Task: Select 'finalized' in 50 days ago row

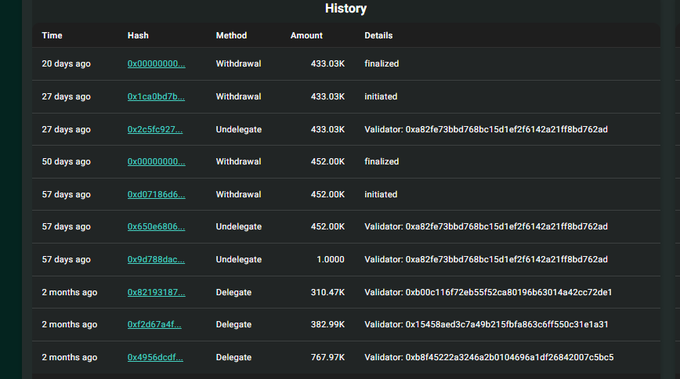Action: point(382,162)
